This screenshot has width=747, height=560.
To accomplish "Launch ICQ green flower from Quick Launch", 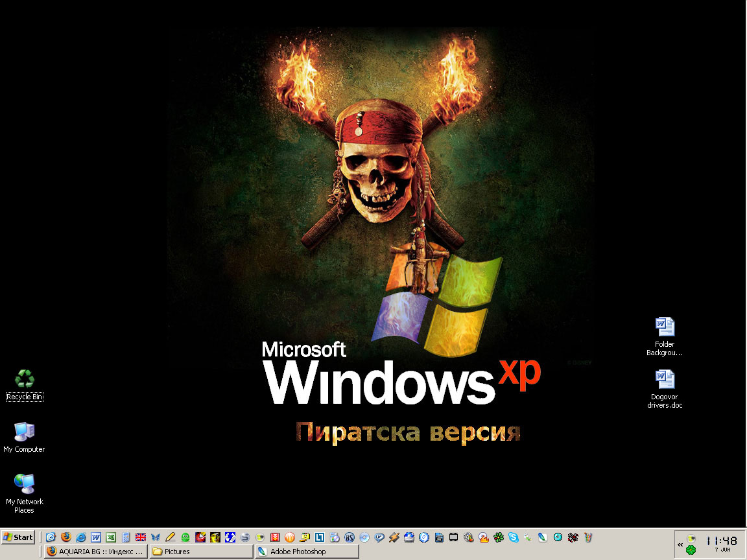I will click(x=498, y=537).
